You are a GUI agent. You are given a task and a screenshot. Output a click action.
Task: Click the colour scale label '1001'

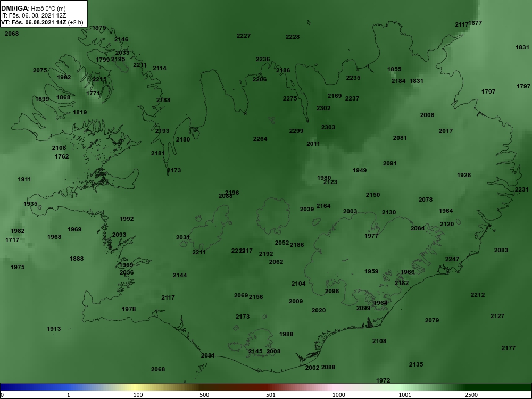tap(405, 395)
